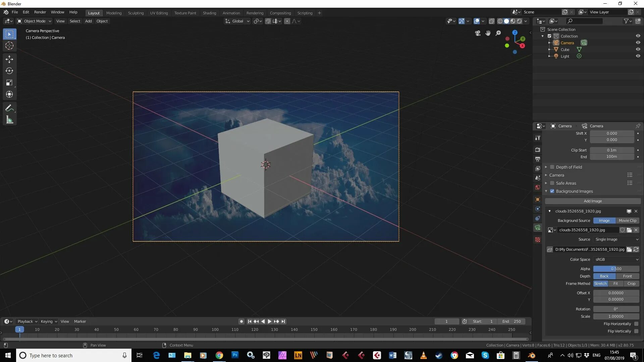
Task: Select the Rotate tool
Action: pyautogui.click(x=9, y=71)
